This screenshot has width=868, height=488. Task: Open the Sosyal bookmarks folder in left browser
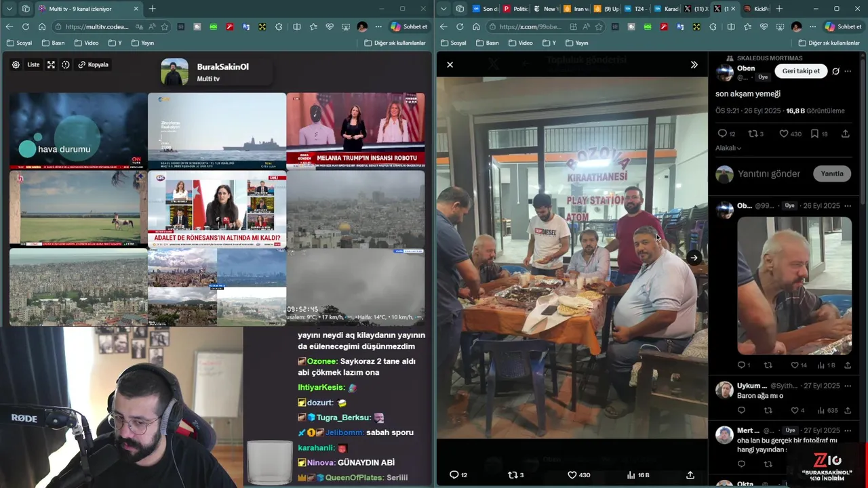(19, 43)
